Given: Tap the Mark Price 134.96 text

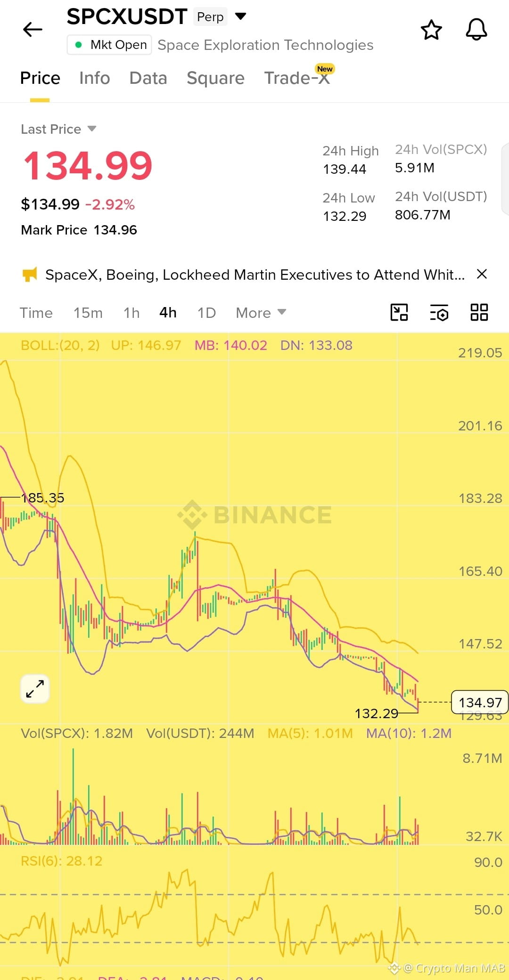Looking at the screenshot, I should (x=79, y=230).
